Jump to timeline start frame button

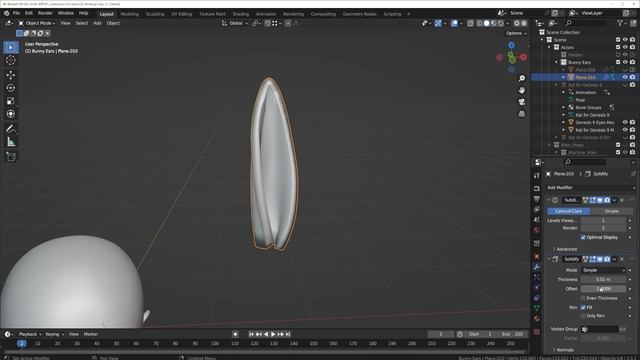click(251, 334)
